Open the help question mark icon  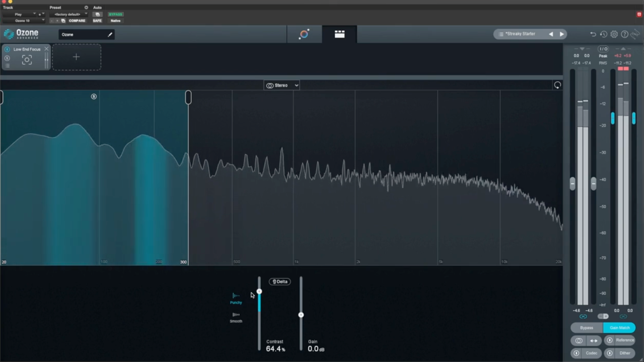(x=624, y=34)
